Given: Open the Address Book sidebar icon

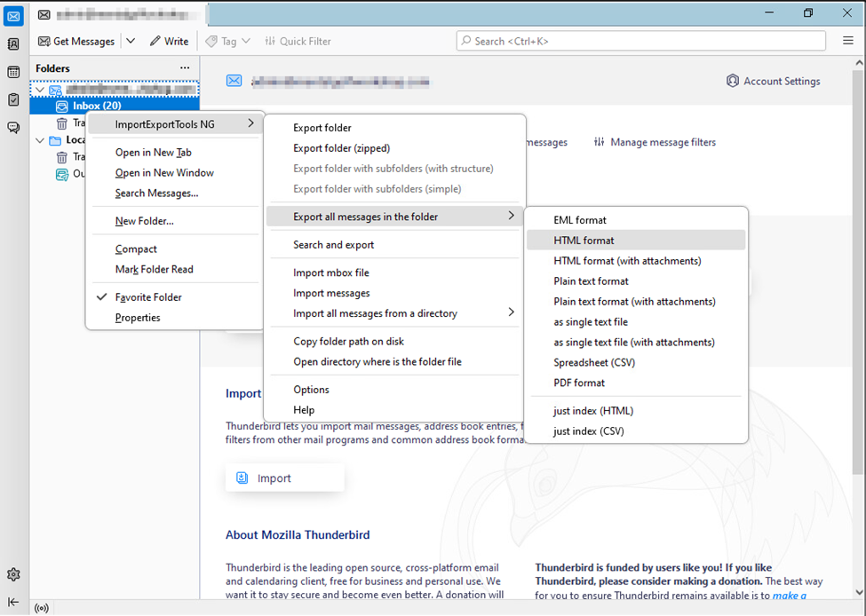Looking at the screenshot, I should [x=13, y=44].
